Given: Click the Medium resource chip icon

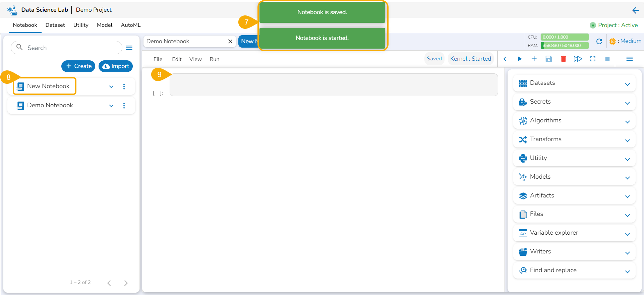Looking at the screenshot, I should 612,41.
